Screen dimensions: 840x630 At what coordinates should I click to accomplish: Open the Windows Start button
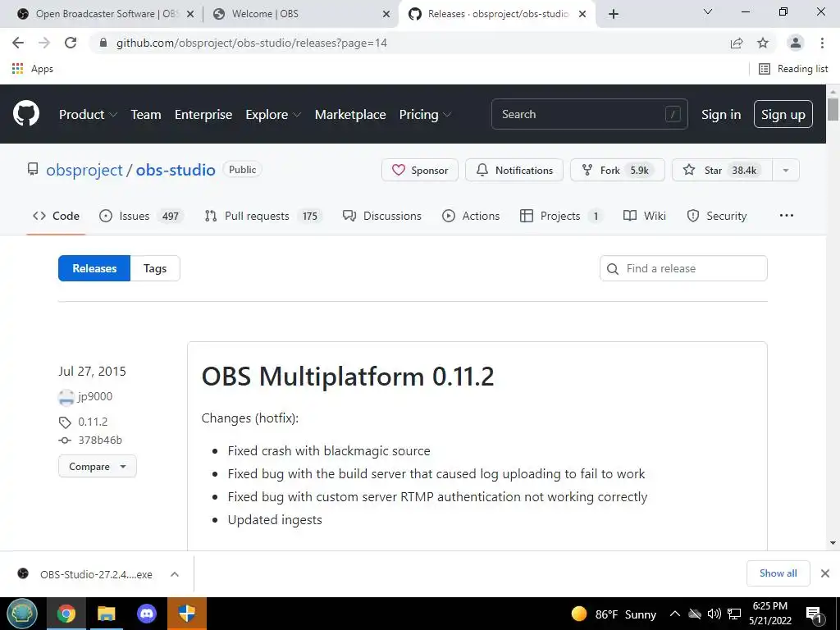[21, 614]
